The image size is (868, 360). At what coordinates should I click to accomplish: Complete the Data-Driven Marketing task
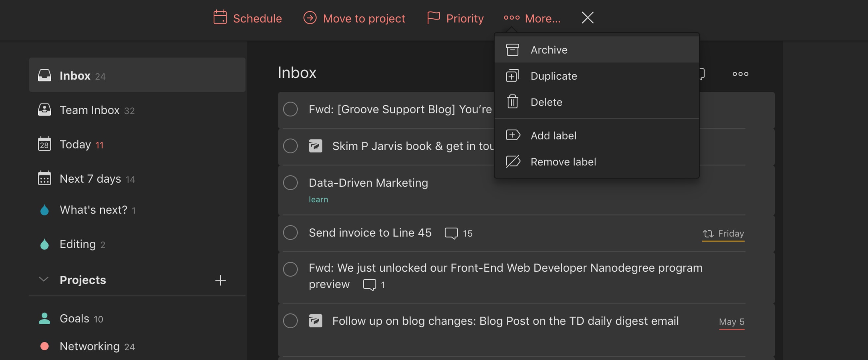[290, 183]
